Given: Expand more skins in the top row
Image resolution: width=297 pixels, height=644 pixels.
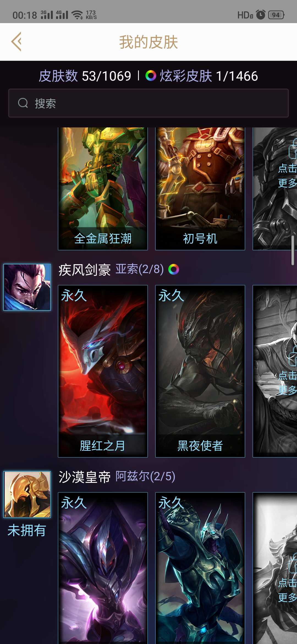Looking at the screenshot, I should click(287, 175).
